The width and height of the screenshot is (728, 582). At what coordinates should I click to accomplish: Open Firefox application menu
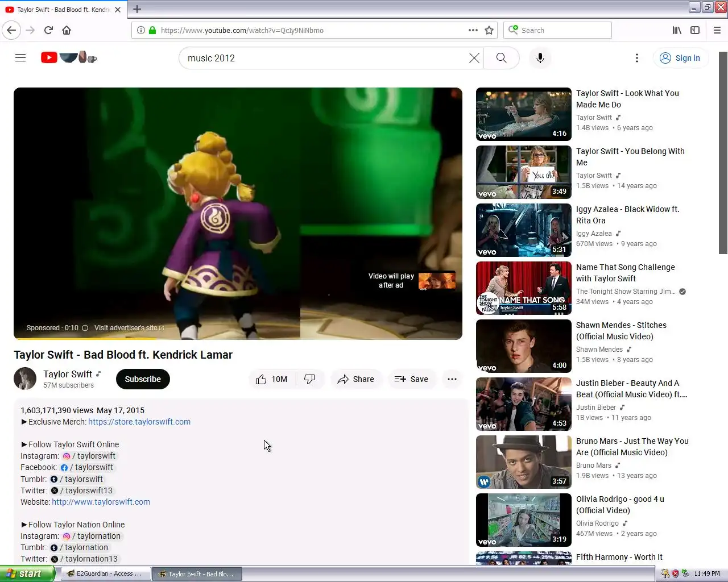tap(717, 30)
